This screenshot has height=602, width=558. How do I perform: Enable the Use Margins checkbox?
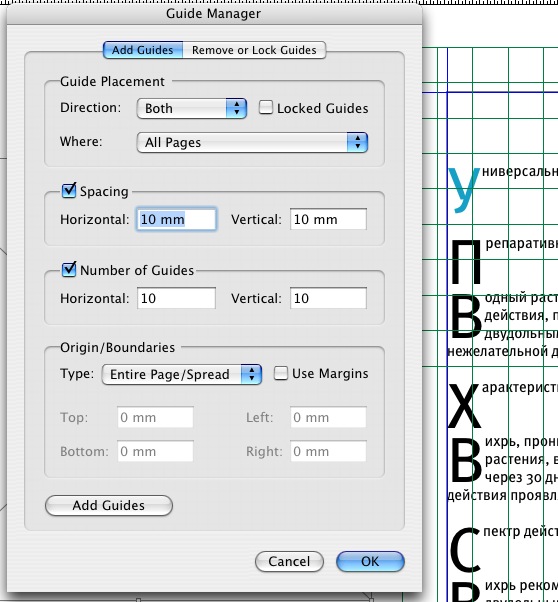coord(281,373)
